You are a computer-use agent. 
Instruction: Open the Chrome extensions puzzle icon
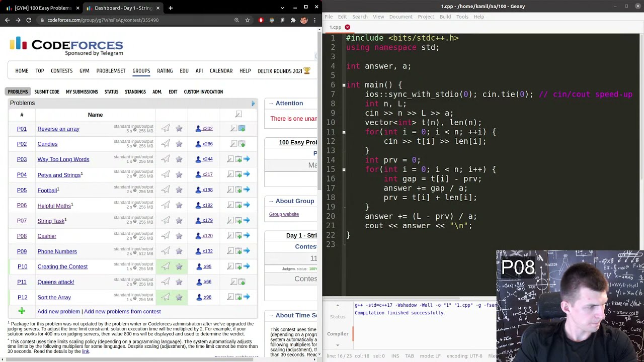pos(293,20)
